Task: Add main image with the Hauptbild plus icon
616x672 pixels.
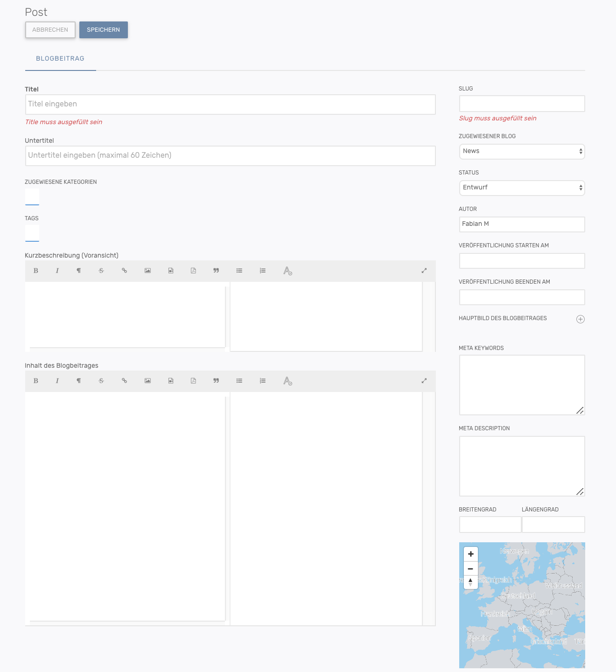Action: tap(580, 319)
